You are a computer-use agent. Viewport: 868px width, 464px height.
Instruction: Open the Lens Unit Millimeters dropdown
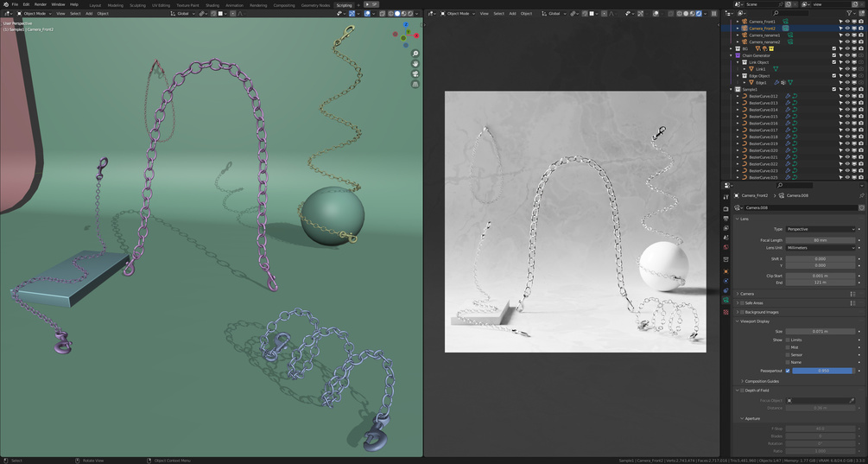pos(820,247)
